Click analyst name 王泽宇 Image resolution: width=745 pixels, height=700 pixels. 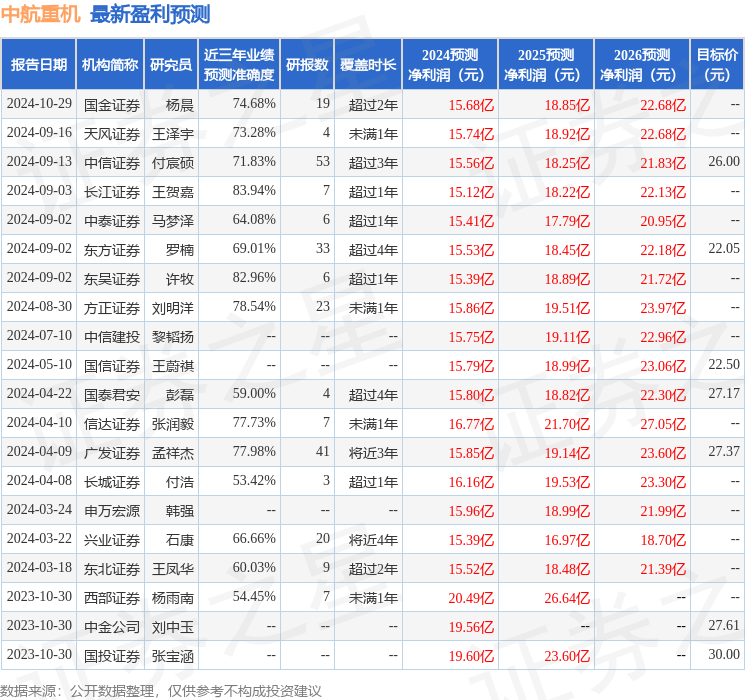coord(172,134)
